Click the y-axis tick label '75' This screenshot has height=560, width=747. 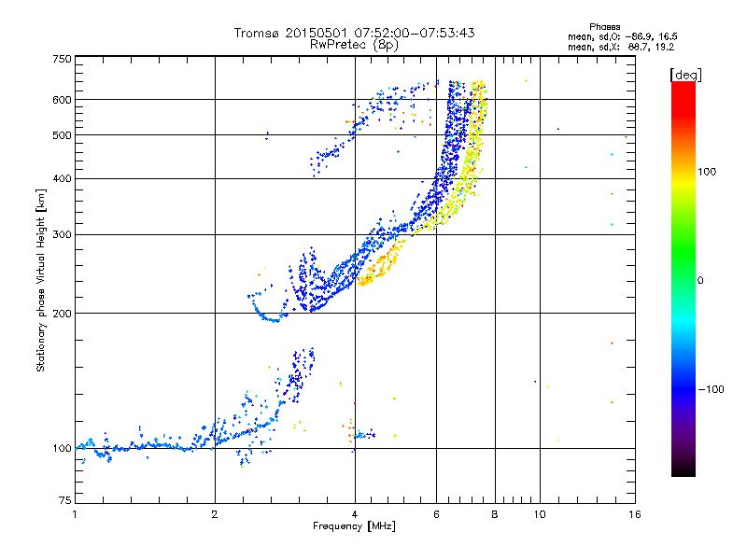pyautogui.click(x=65, y=500)
